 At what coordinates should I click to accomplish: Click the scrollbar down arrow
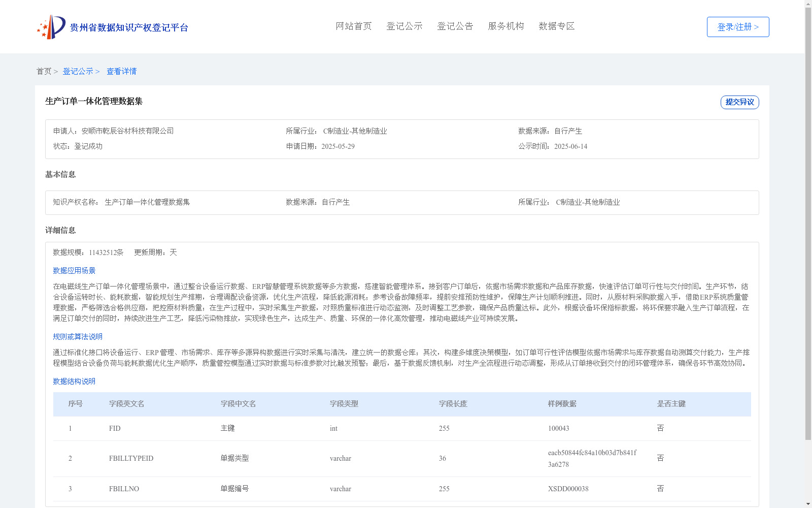tap(808, 504)
